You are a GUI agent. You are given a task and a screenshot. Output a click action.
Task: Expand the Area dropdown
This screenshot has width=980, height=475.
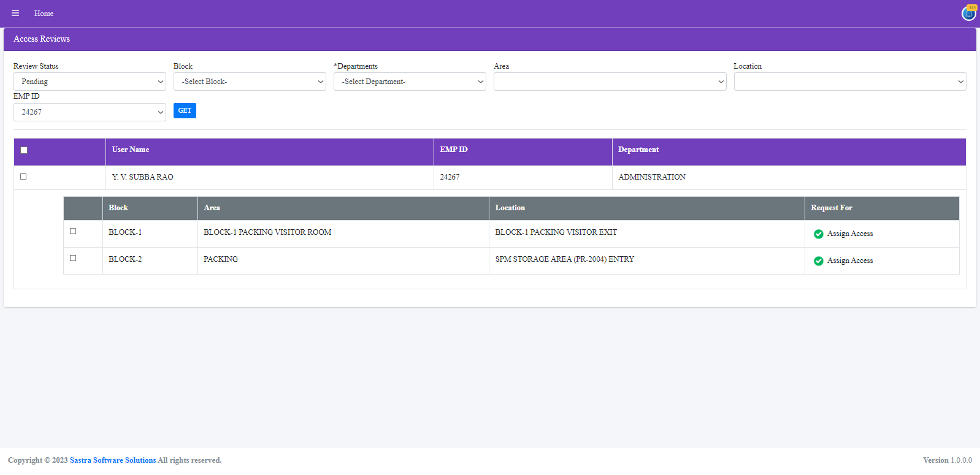click(x=610, y=82)
